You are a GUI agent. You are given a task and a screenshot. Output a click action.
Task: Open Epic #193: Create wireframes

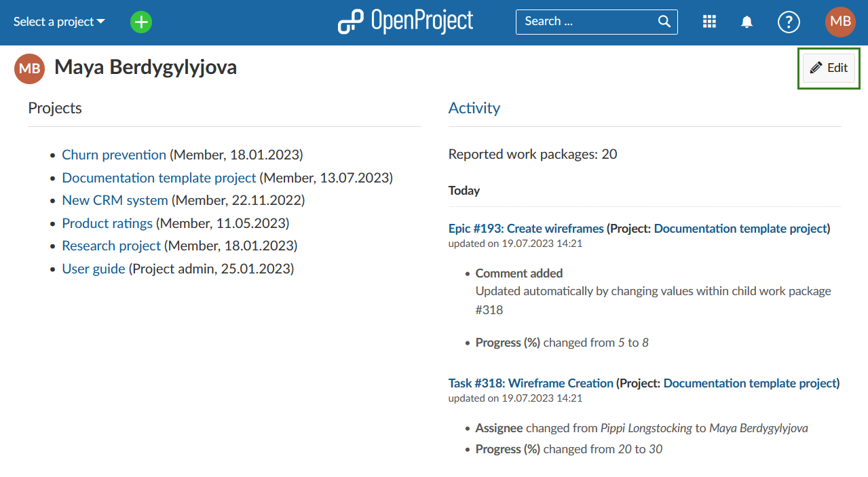[x=526, y=229]
